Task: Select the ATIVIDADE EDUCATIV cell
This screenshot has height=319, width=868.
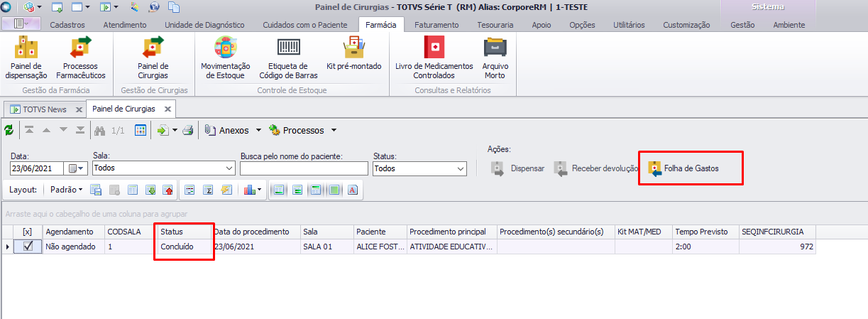Action: [x=451, y=246]
